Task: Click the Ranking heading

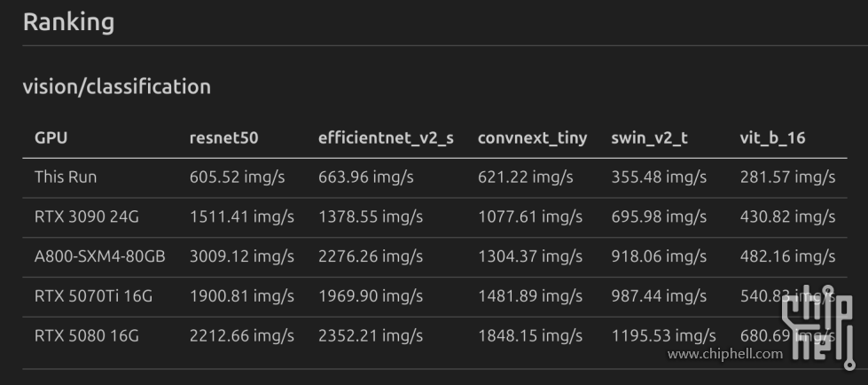Action: pos(68,22)
